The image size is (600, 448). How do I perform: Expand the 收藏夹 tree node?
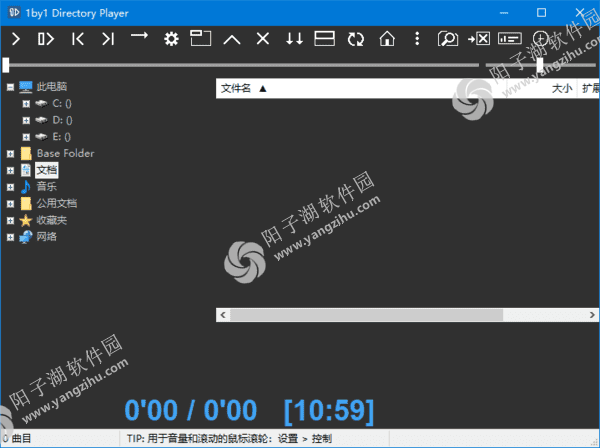[x=10, y=221]
